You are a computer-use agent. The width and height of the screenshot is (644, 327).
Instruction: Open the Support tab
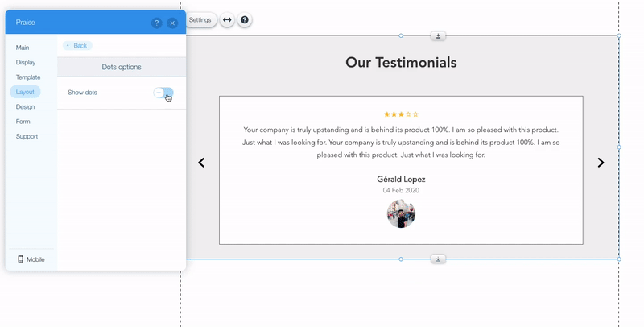[x=26, y=136]
